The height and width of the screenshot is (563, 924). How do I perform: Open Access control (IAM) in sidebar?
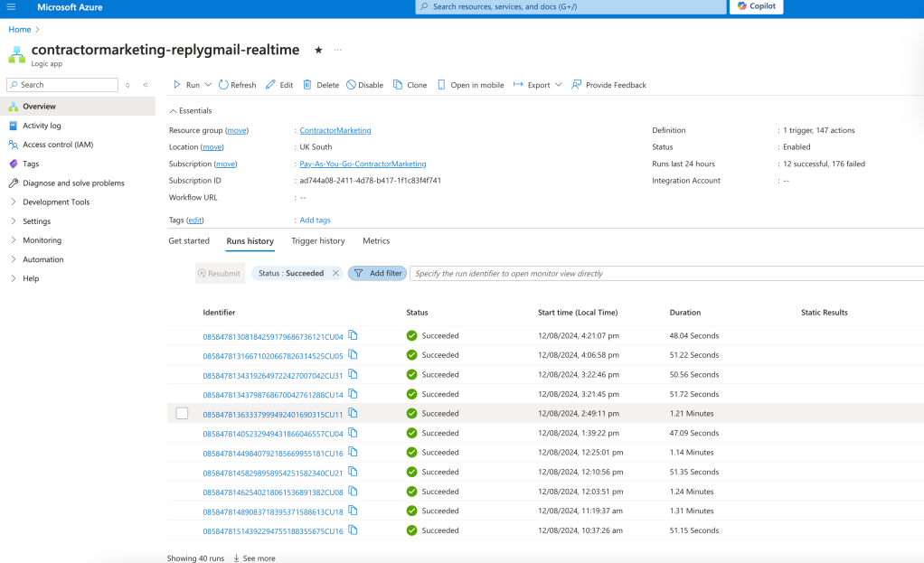coord(58,145)
